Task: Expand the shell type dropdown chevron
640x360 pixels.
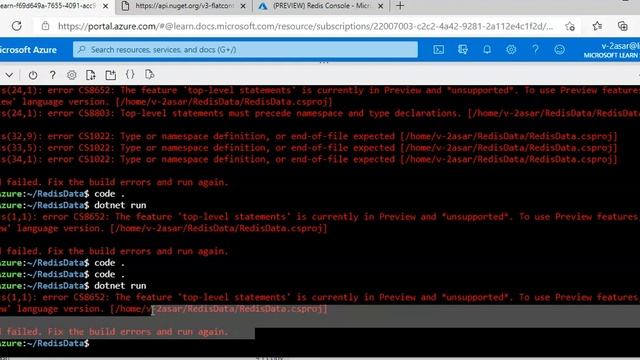Action: 9,75
